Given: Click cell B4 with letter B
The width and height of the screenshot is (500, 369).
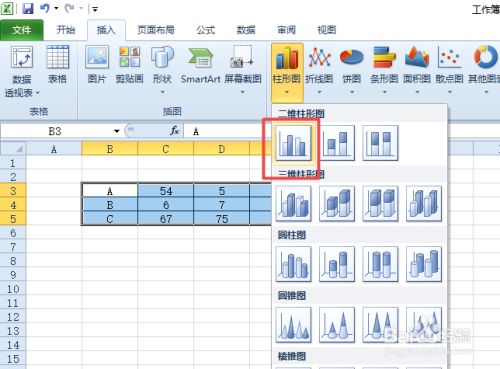Looking at the screenshot, I should tap(110, 205).
